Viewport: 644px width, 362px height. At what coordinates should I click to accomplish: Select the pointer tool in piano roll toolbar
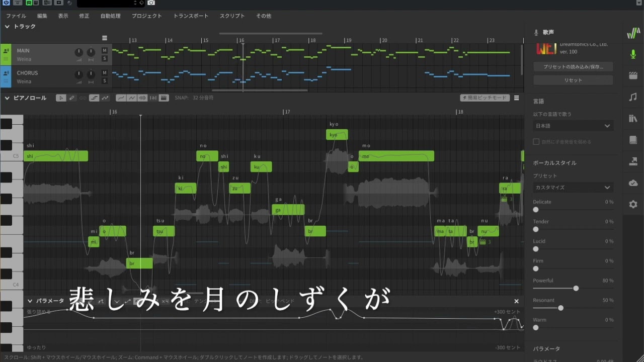61,98
